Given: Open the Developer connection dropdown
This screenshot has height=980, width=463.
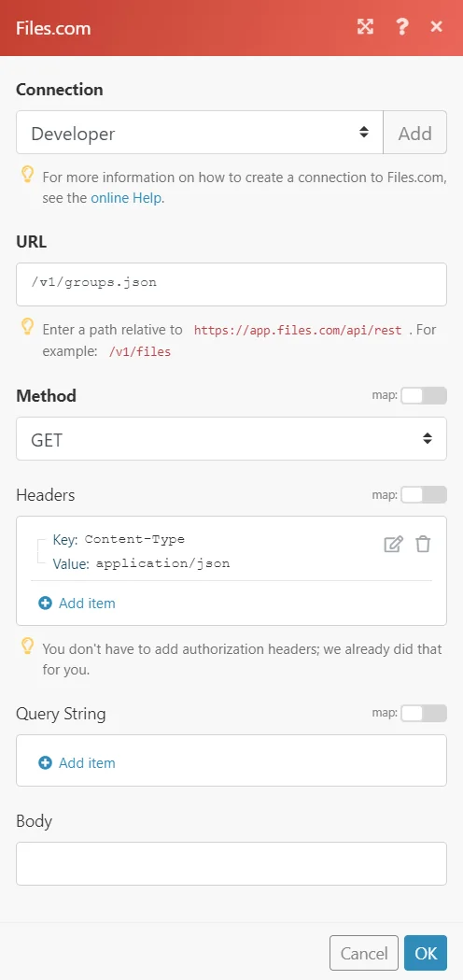Looking at the screenshot, I should 200,133.
